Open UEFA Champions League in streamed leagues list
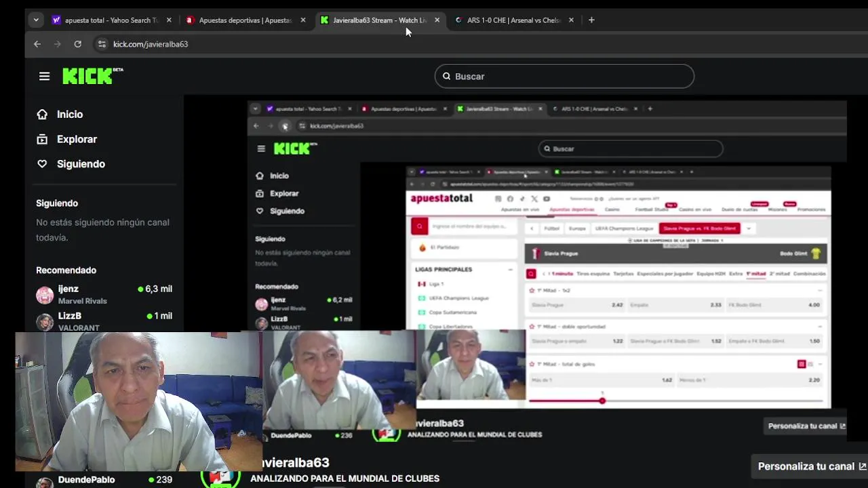 458,298
